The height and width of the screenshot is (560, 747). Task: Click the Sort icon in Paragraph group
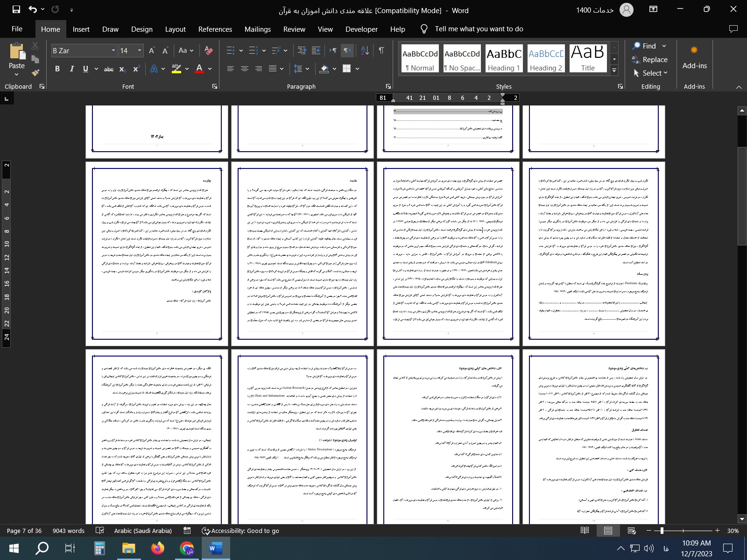365,50
